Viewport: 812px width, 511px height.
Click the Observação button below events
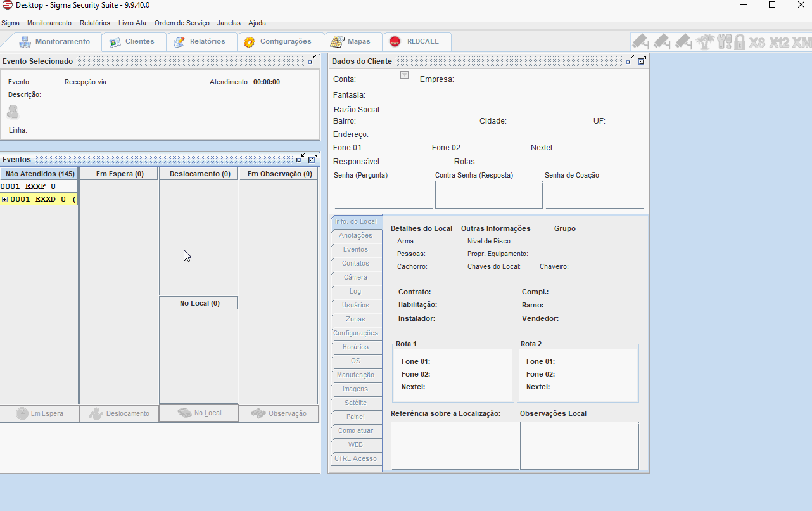point(279,413)
